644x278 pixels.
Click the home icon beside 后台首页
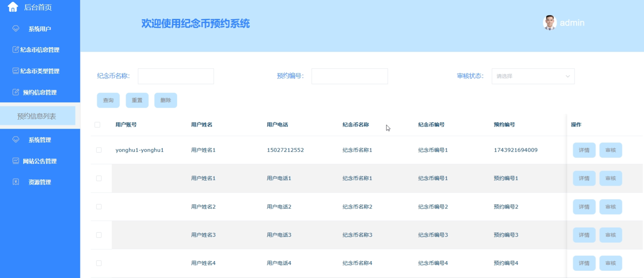[x=13, y=7]
